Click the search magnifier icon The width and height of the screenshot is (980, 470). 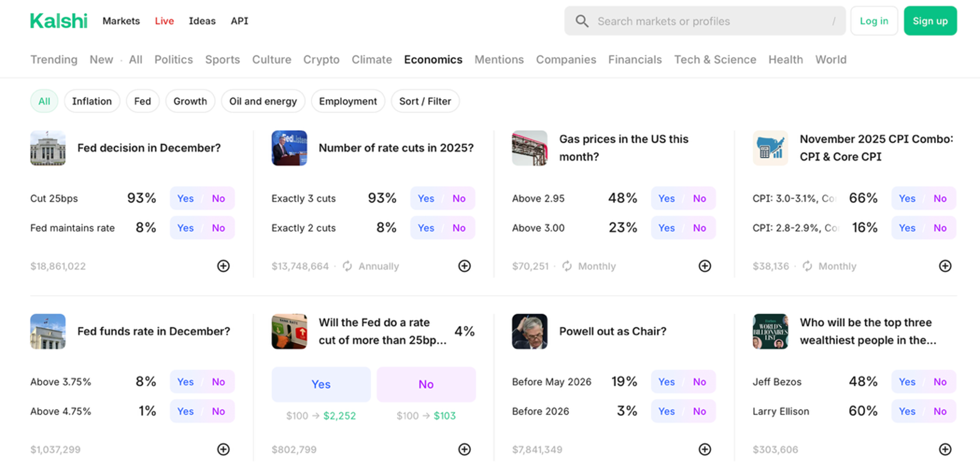coord(582,21)
